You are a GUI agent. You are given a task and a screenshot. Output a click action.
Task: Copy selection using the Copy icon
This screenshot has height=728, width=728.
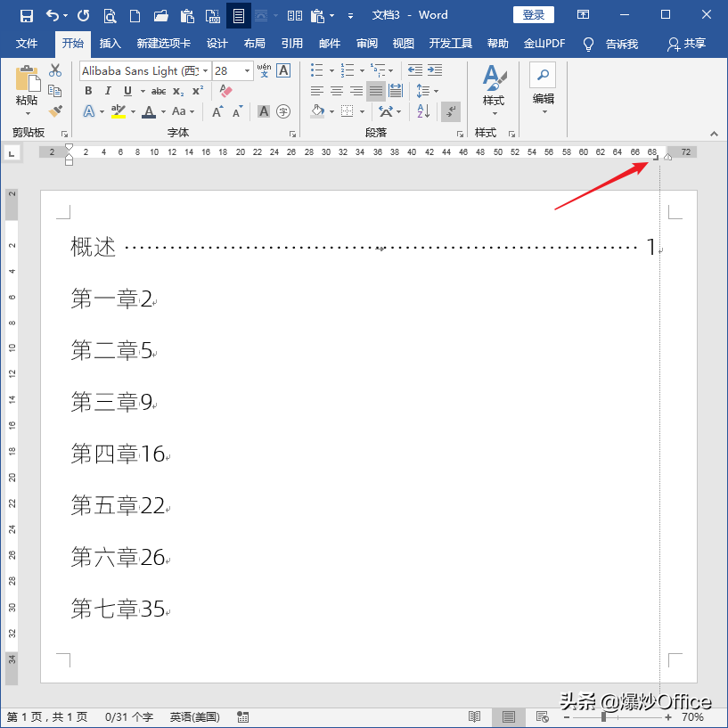tap(54, 91)
